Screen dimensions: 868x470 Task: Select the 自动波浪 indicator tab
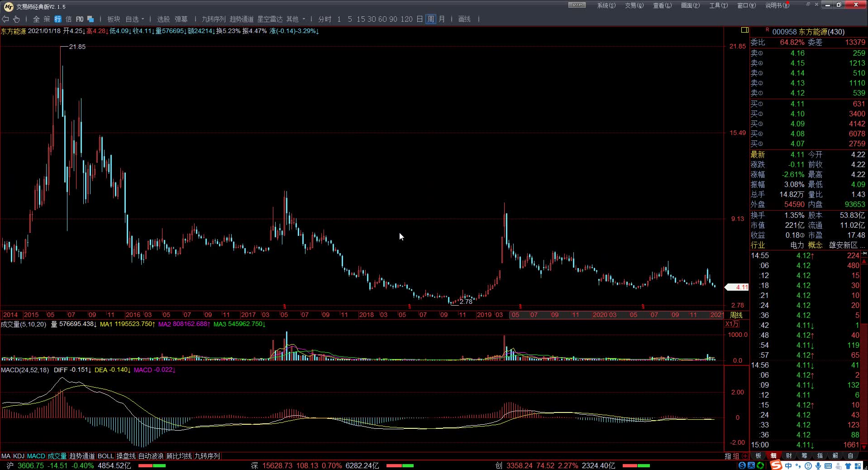click(x=151, y=456)
